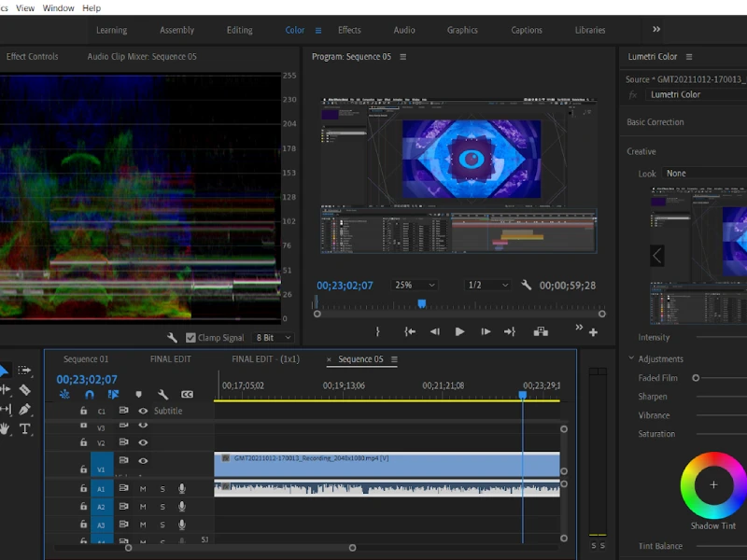Click the Shadow Tint color wheel
Image resolution: width=747 pixels, height=560 pixels.
coord(713,485)
